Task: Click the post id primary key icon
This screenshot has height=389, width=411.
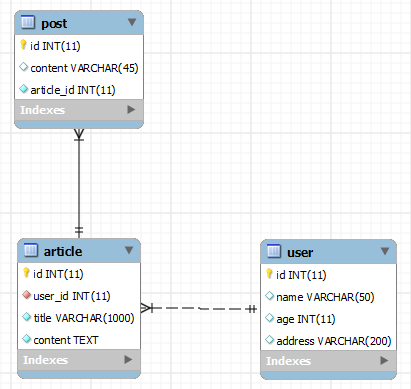Action: click(x=23, y=45)
